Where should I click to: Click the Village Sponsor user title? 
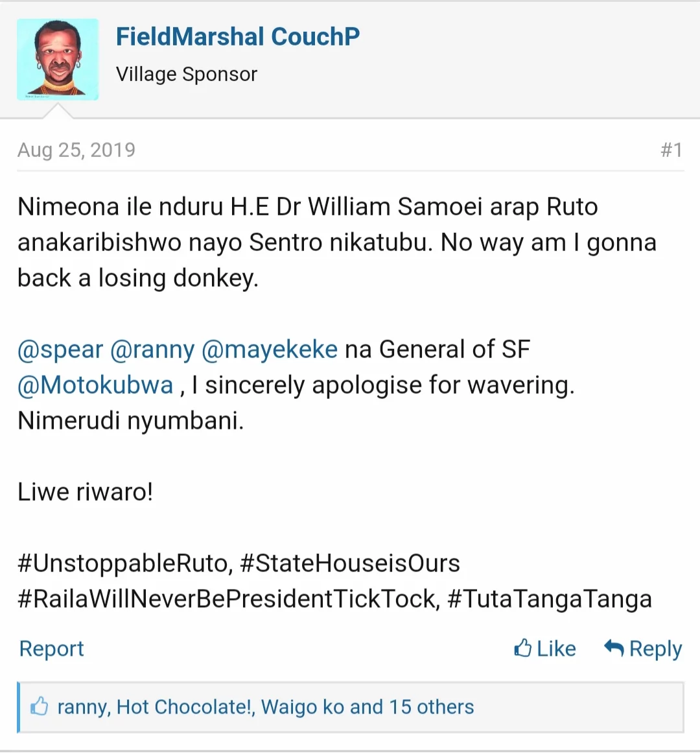(x=187, y=75)
